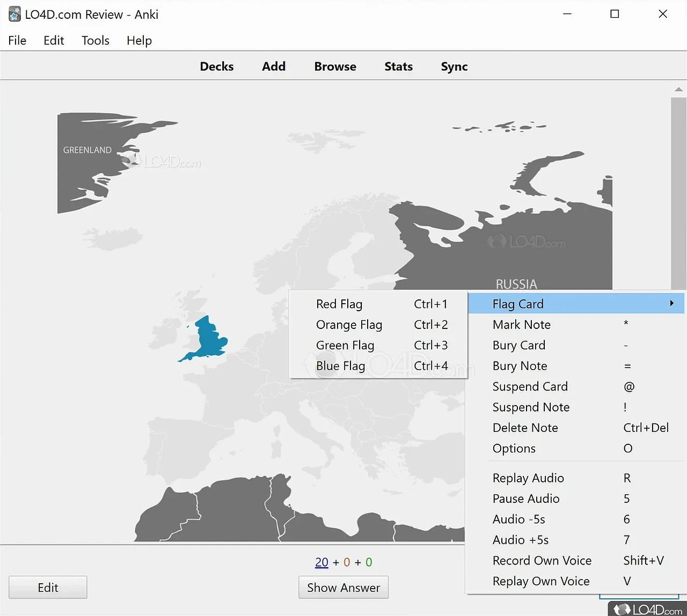Minimize the Anki window
The height and width of the screenshot is (616, 687).
click(x=567, y=14)
